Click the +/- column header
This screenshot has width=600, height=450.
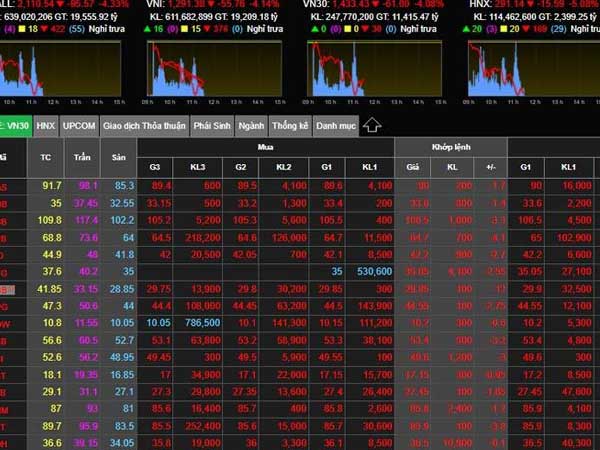(491, 168)
